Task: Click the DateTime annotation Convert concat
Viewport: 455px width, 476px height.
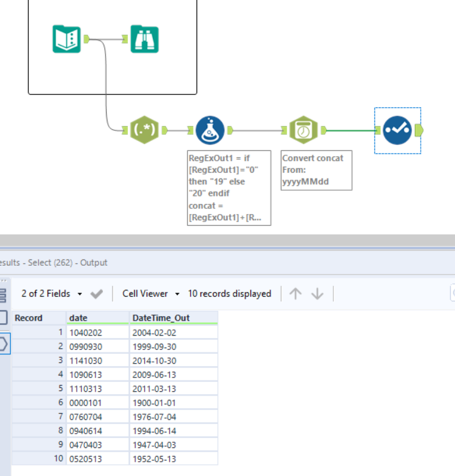Action: [316, 170]
